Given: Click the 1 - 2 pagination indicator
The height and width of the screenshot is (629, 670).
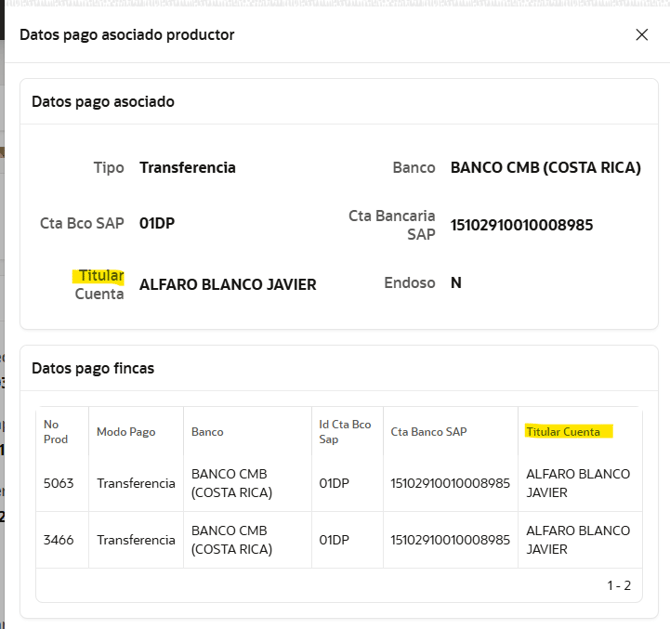Looking at the screenshot, I should 619,585.
